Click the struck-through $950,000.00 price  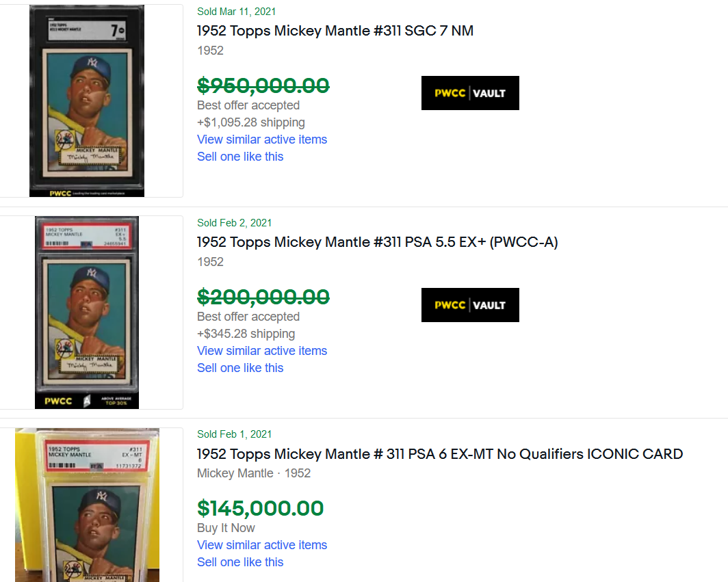[x=263, y=85]
